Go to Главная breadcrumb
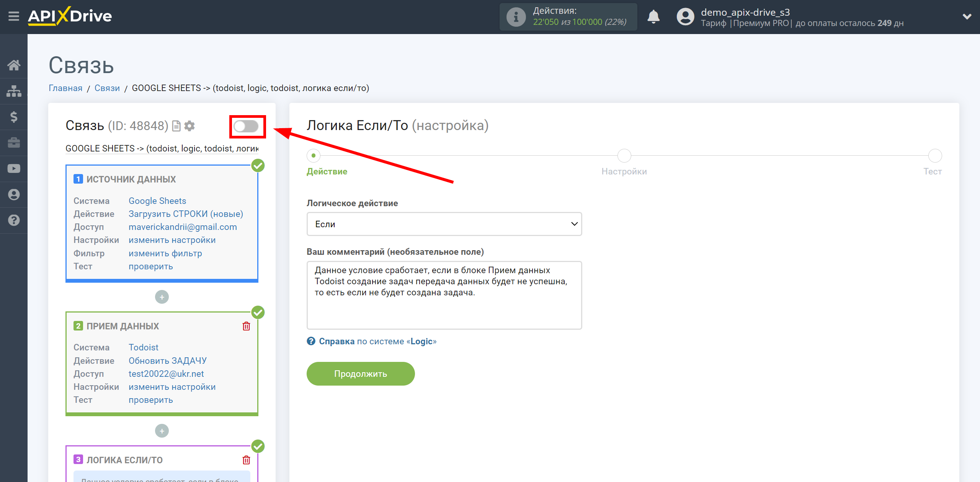980x482 pixels. (x=65, y=88)
